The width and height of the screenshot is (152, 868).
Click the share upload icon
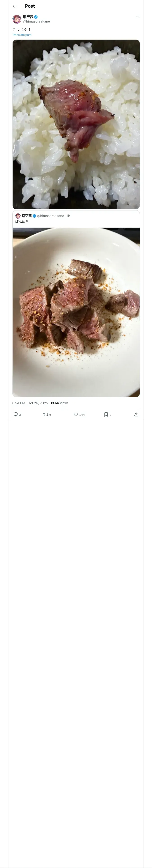(x=136, y=414)
